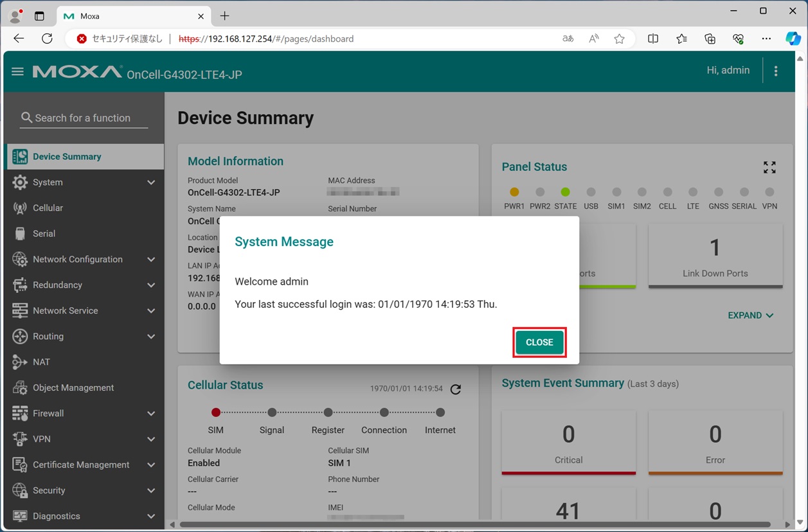Click the Hi, admin greeting
Screen dimensions: 808x532
pyautogui.click(x=728, y=71)
